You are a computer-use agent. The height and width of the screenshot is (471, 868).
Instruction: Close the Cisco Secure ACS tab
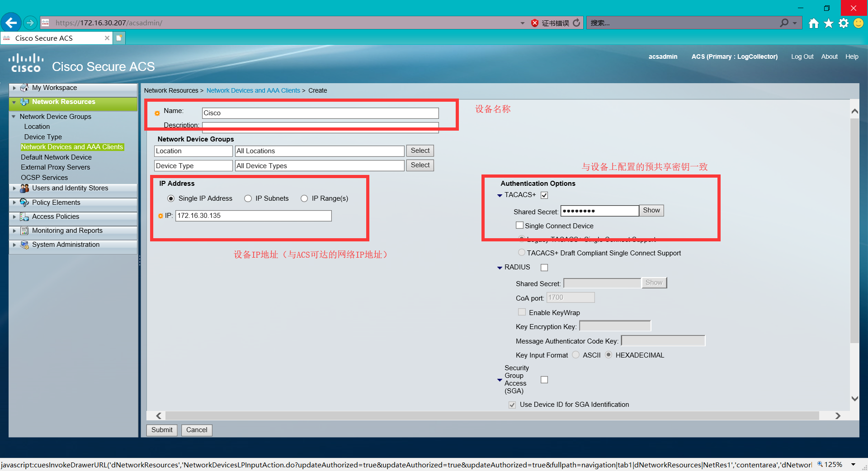tap(107, 38)
